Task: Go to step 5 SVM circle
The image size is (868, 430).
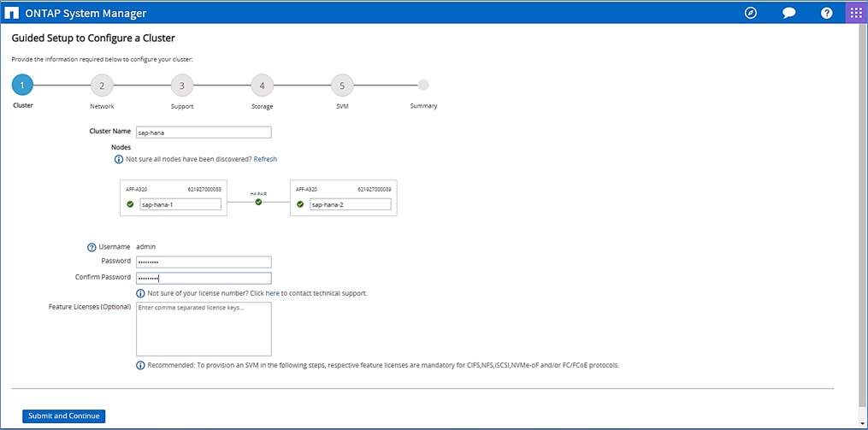Action: coord(342,85)
